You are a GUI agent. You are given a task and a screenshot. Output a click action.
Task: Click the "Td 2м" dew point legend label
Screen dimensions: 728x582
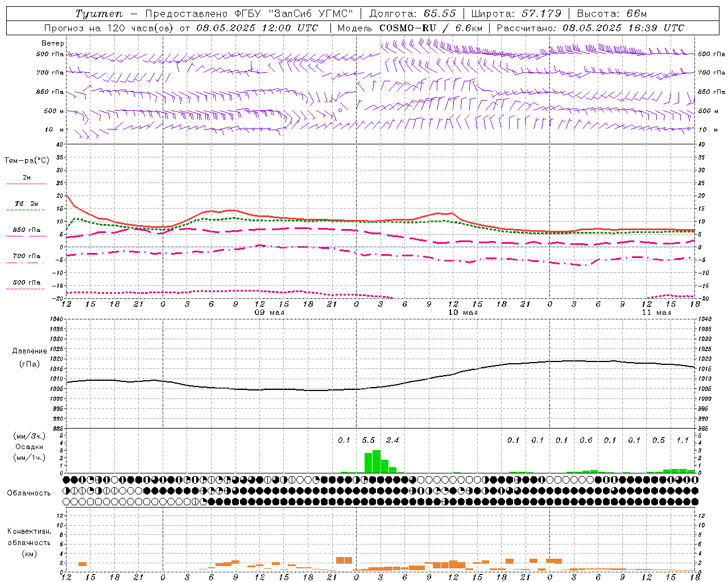pos(27,203)
